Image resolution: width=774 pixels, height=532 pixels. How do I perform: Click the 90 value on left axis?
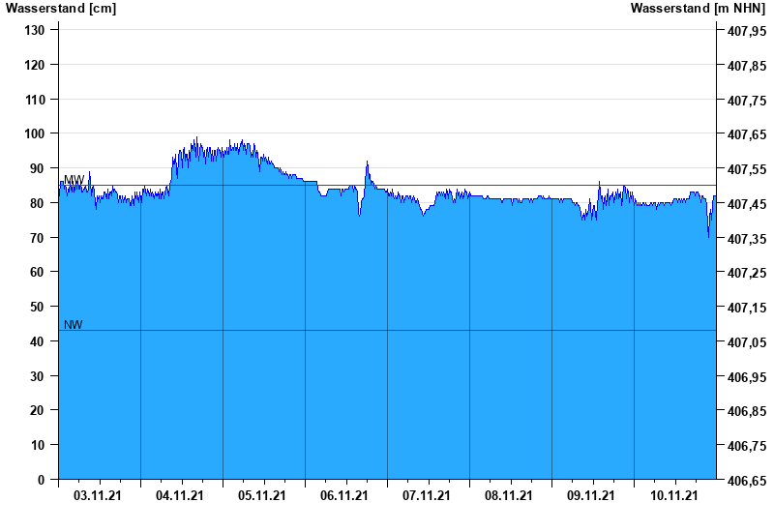tap(38, 168)
